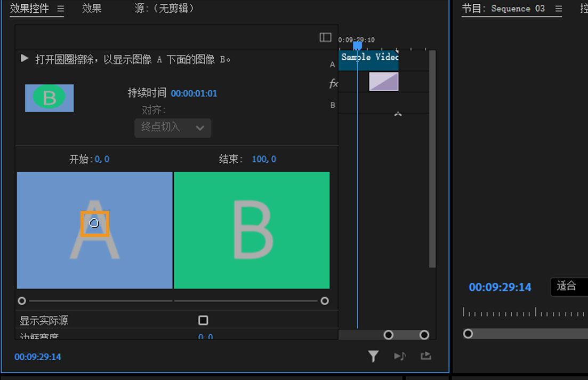This screenshot has height=380, width=588.
Task: Click the export icon in the bottom corner
Action: [425, 356]
